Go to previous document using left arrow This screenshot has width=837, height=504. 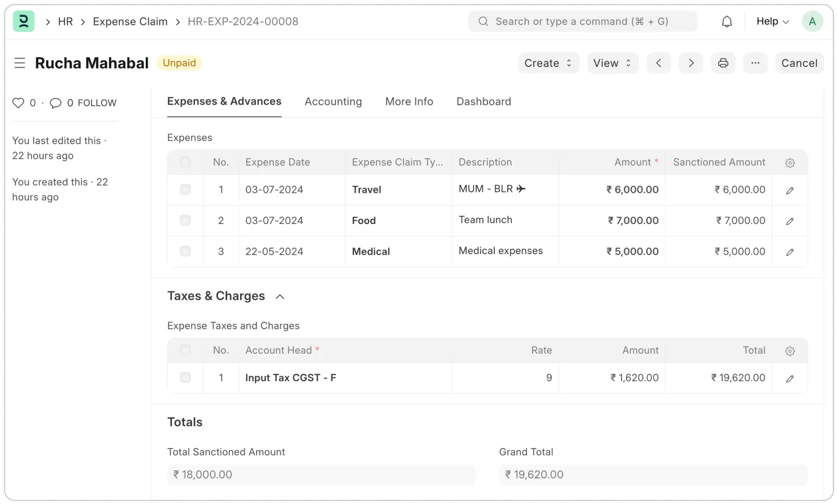[x=659, y=63]
